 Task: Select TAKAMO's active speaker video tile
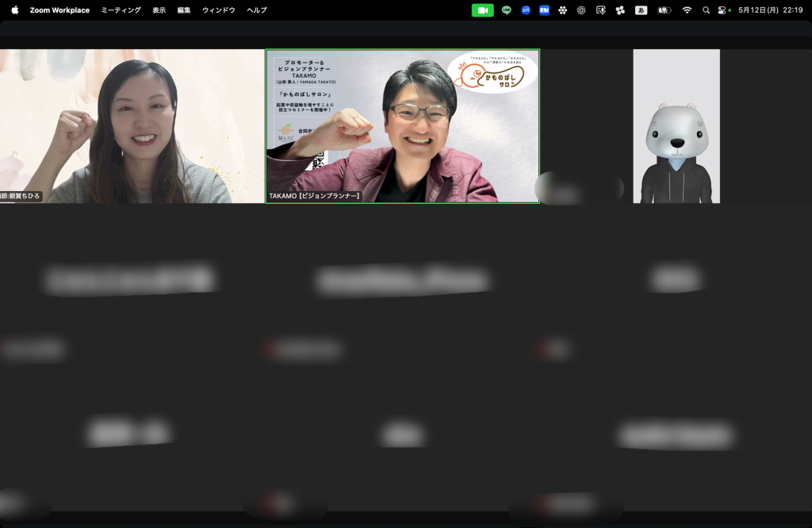click(402, 126)
